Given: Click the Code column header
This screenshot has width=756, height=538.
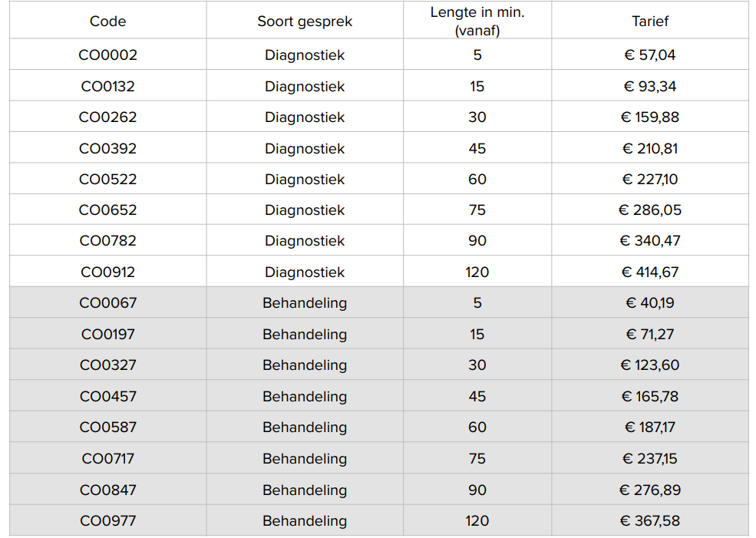Looking at the screenshot, I should pos(107,21).
